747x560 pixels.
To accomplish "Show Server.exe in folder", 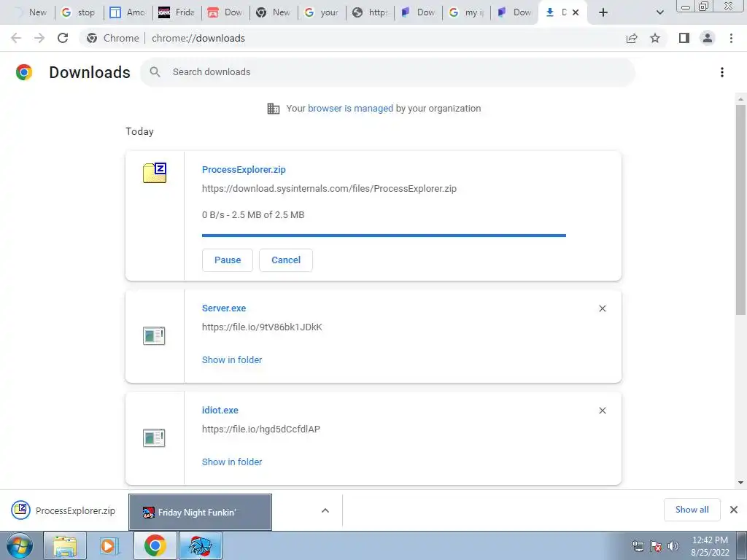I will [x=231, y=360].
